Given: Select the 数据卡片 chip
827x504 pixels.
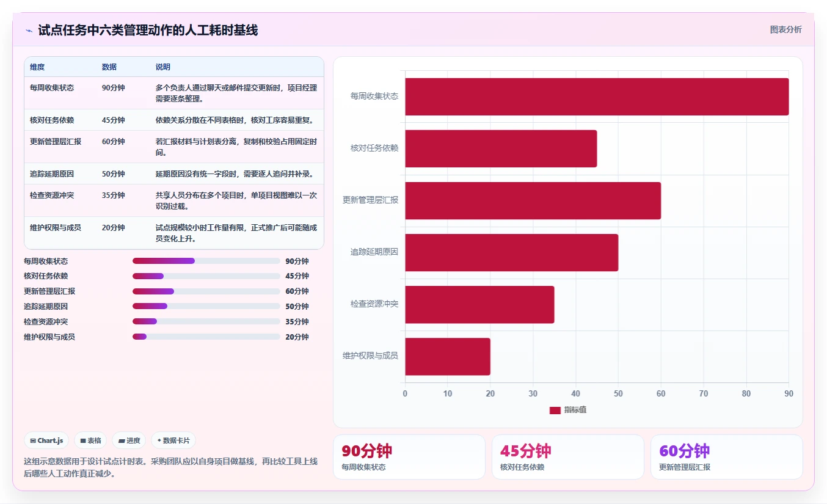Looking at the screenshot, I should tap(173, 440).
